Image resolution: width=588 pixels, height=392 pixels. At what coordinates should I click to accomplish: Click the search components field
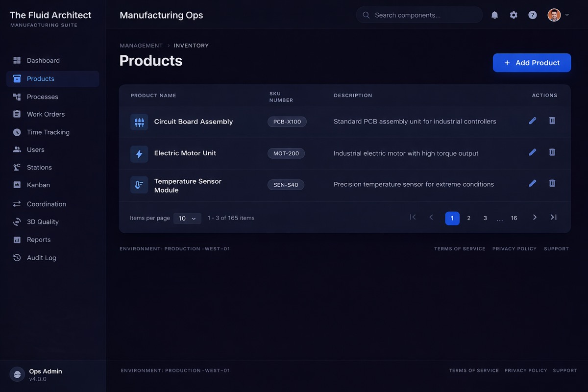pyautogui.click(x=419, y=15)
